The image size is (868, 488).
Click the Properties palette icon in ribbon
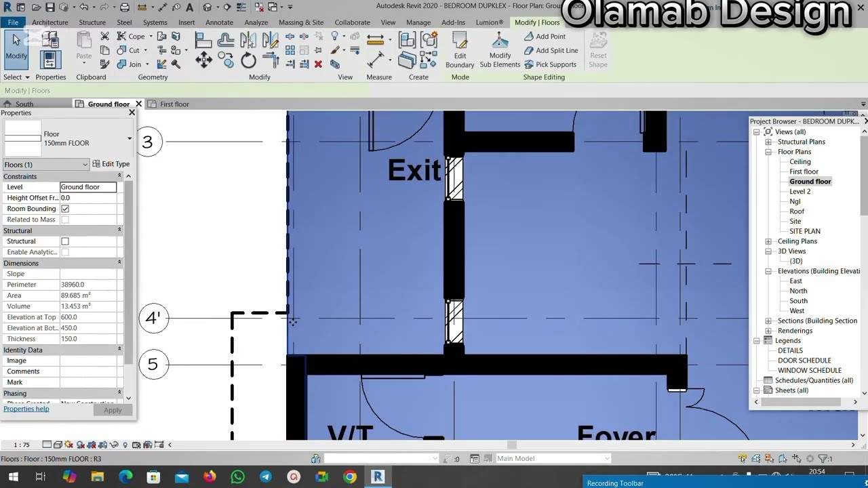[50, 60]
